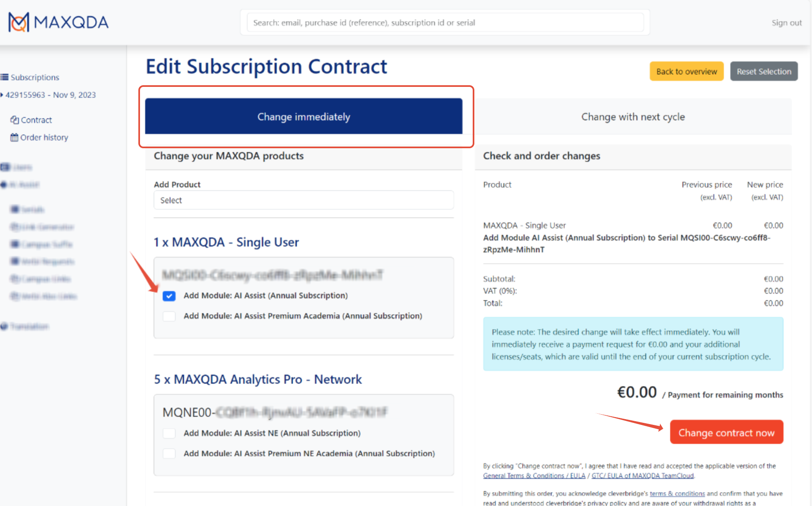The height and width of the screenshot is (506, 812).
Task: Confirm with Change contract now button
Action: coord(726,433)
